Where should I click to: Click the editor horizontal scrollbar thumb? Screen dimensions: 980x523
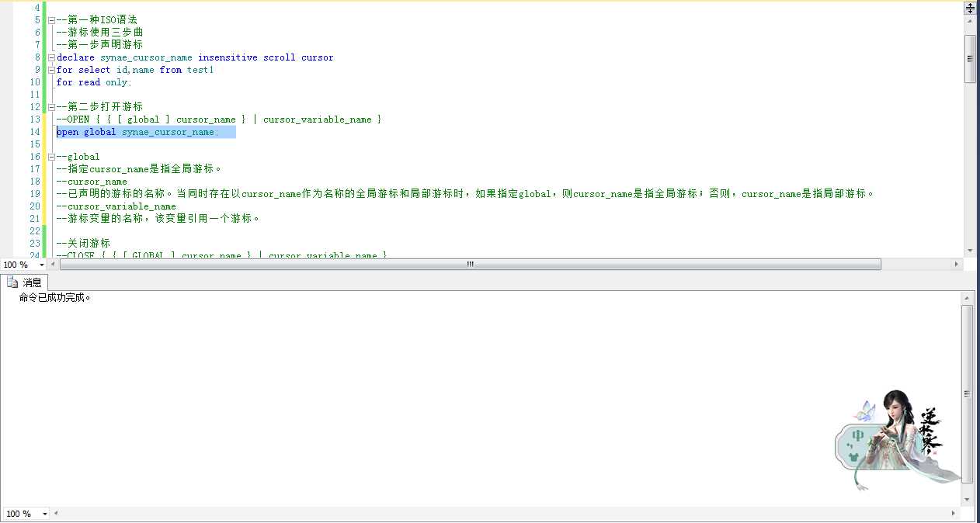tap(471, 265)
